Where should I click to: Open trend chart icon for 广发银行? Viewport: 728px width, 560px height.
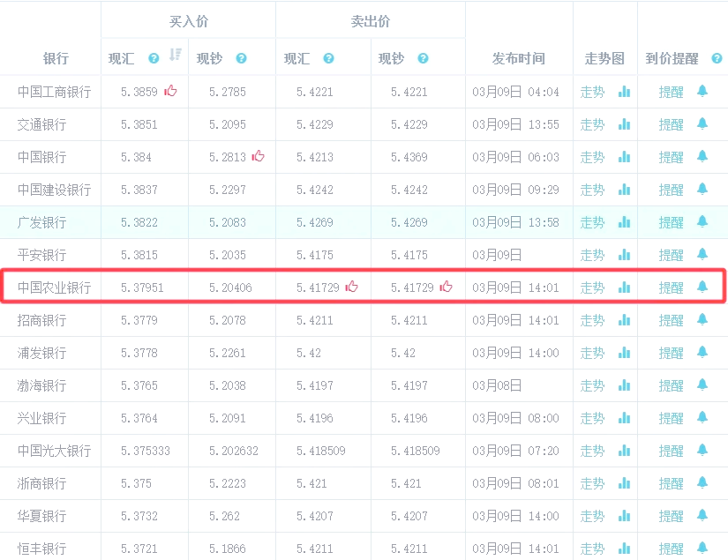click(x=625, y=222)
